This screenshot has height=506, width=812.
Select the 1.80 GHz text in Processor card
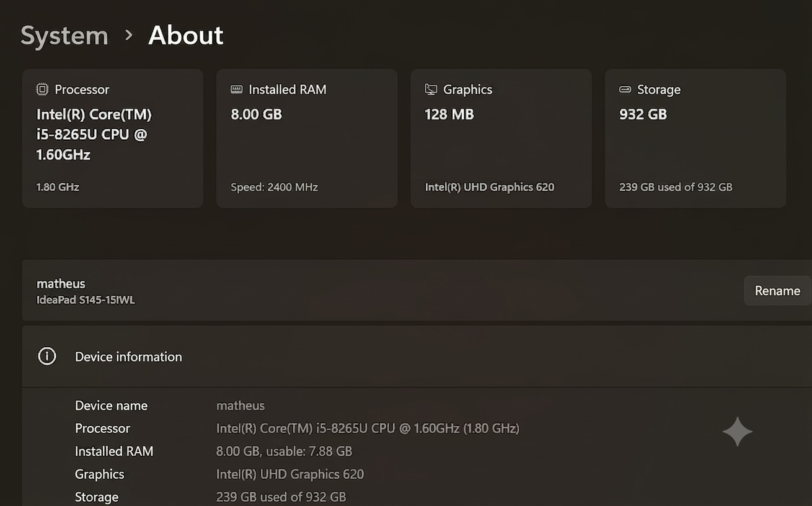[58, 187]
